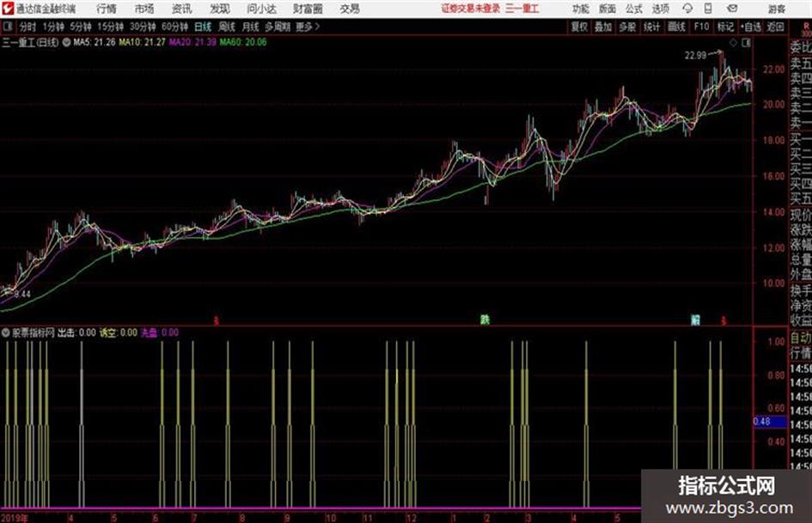The width and height of the screenshot is (812, 523).
Task: Click the 多股 multi-stock button
Action: 627,27
